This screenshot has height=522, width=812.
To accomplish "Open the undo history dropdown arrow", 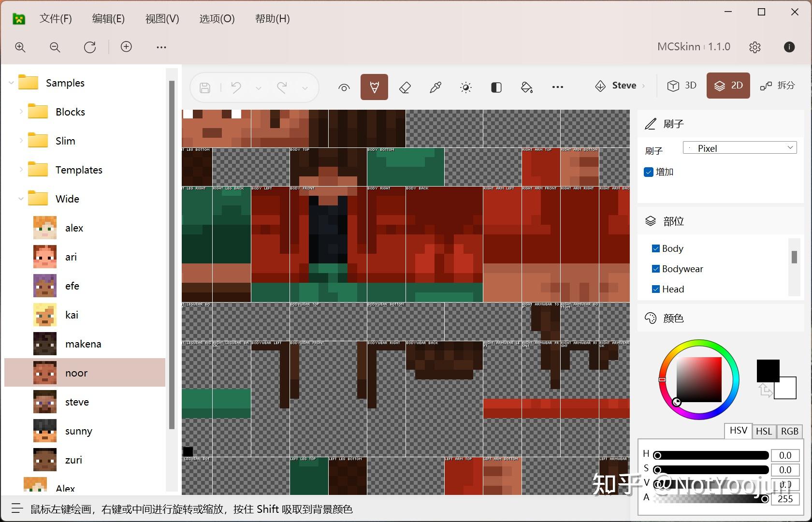I will tap(259, 88).
